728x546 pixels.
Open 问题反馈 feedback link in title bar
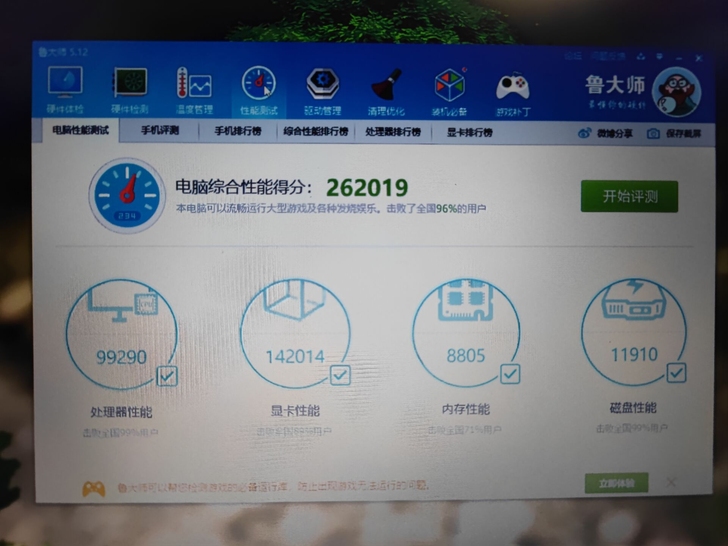608,56
